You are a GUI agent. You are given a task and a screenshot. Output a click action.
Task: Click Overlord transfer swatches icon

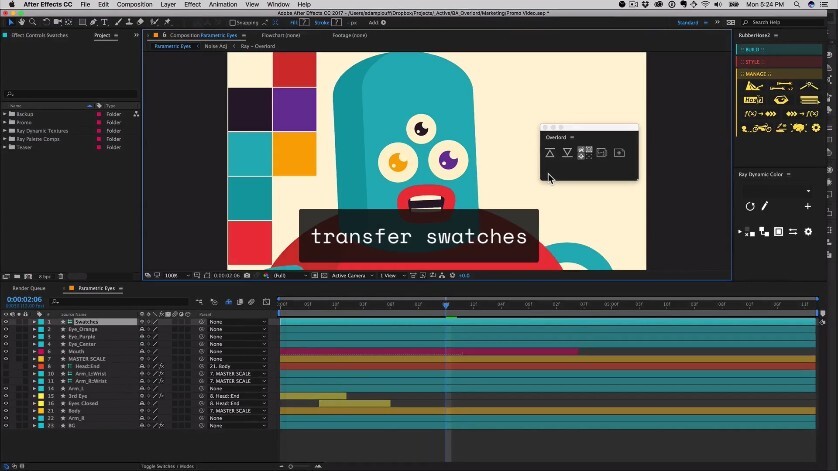[x=585, y=153]
